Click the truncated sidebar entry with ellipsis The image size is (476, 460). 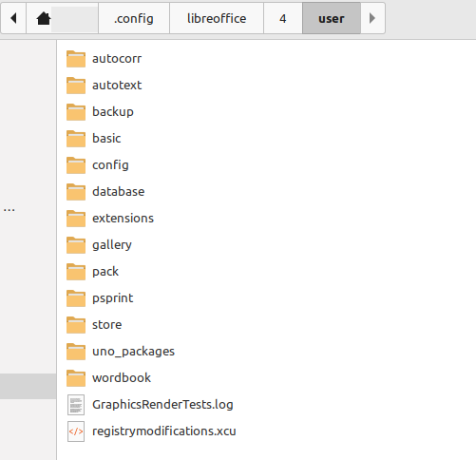point(10,210)
